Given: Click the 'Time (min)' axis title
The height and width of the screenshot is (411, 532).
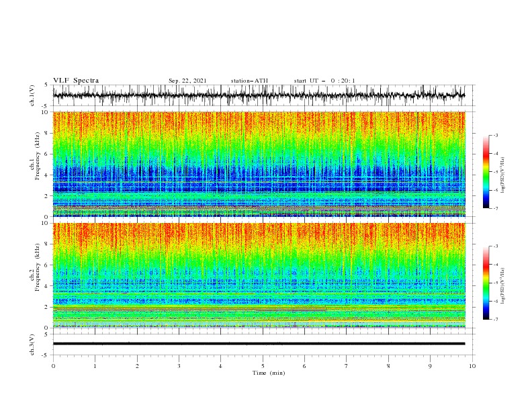Looking at the screenshot, I should point(269,373).
